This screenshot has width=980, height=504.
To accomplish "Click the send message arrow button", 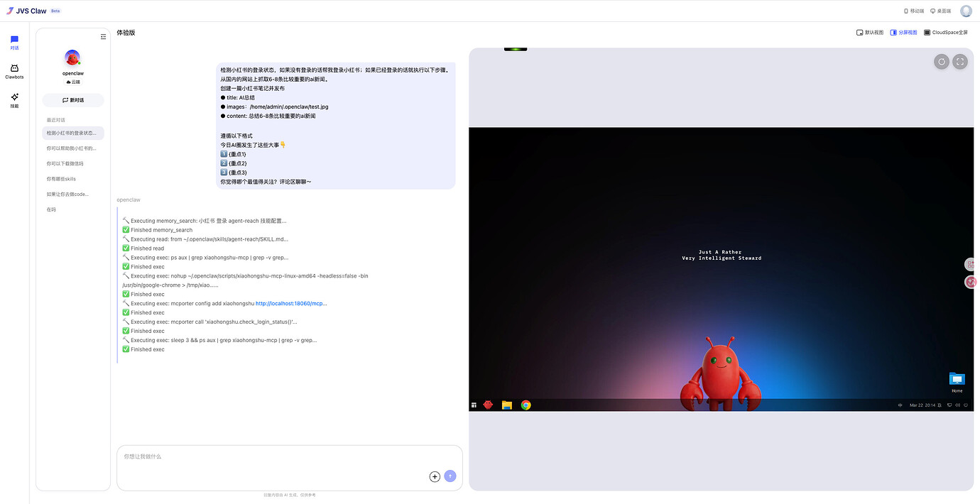I will pos(450,476).
